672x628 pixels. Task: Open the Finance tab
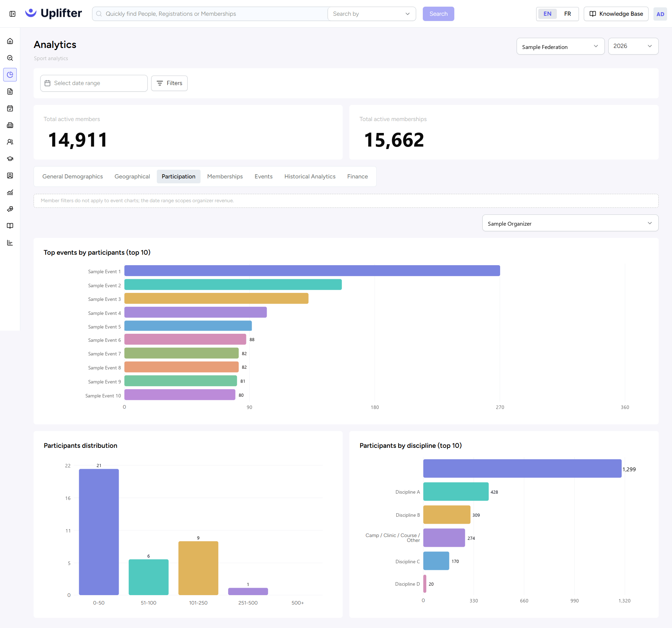click(357, 177)
